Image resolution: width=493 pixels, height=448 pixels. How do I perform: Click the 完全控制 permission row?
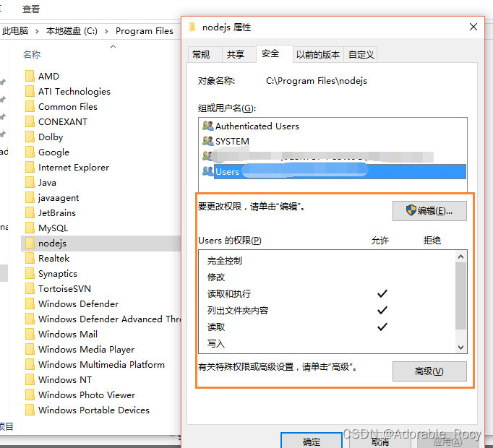(327, 261)
